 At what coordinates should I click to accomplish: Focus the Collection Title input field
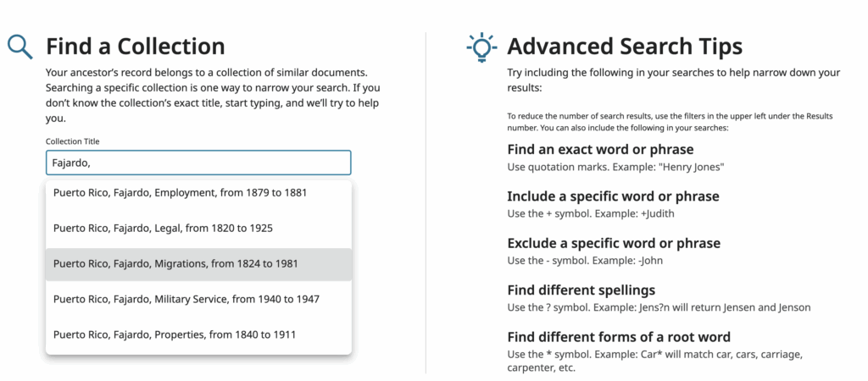click(x=198, y=163)
